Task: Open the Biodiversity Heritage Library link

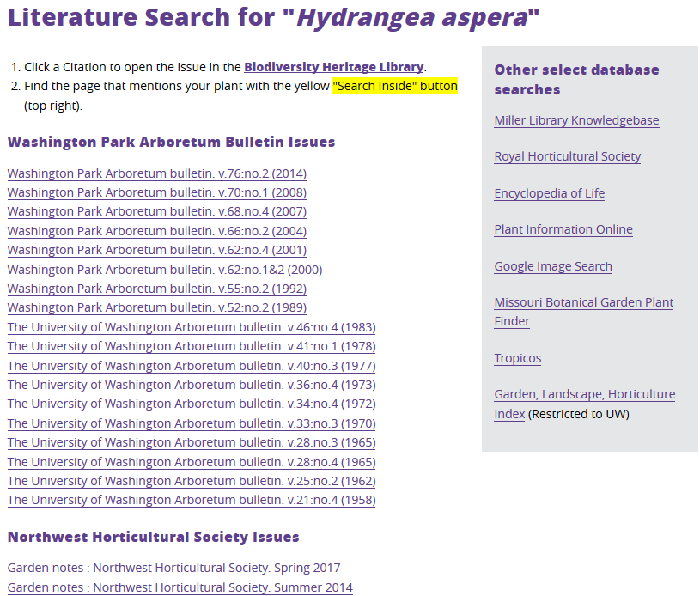Action: click(x=334, y=67)
